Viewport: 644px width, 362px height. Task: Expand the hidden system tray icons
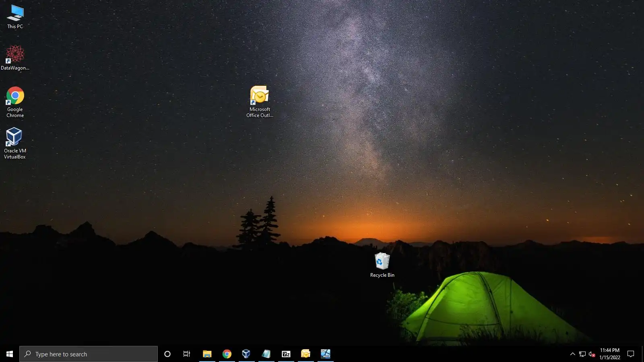[572, 354]
